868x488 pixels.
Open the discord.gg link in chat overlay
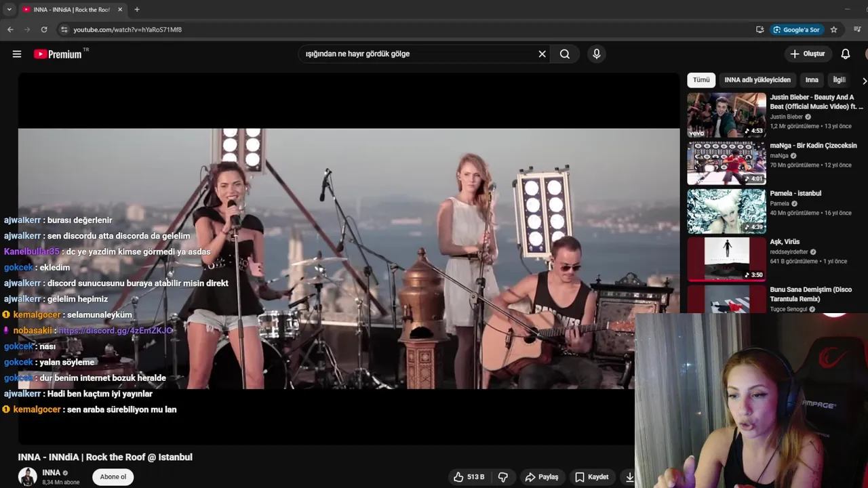point(115,331)
